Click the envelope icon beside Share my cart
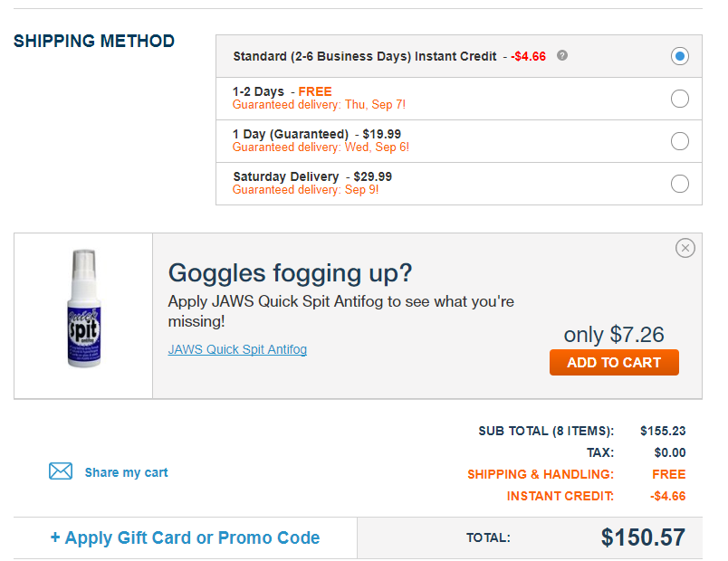Screen dimensions: 728x561 pos(61,471)
